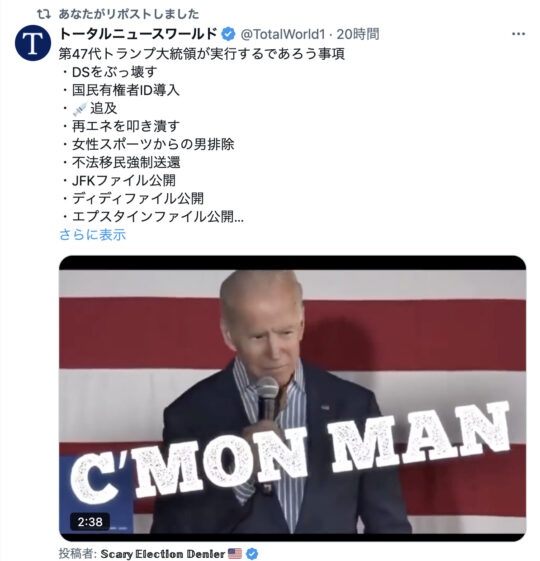
Task: Click the エプスタインファイル公開 line in the post
Action: (158, 216)
